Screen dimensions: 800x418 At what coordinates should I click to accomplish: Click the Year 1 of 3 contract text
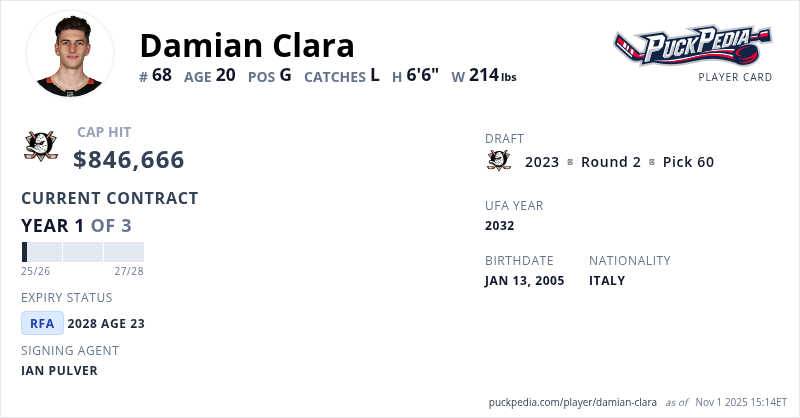(x=76, y=225)
